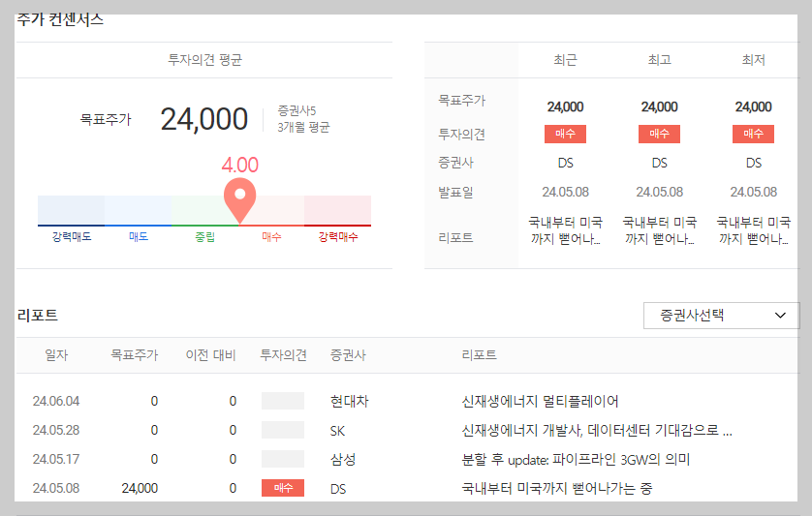812x516 pixels.
Task: Open report 국내부터 미국까지 뻗어나가는 중
Action: coord(557,488)
